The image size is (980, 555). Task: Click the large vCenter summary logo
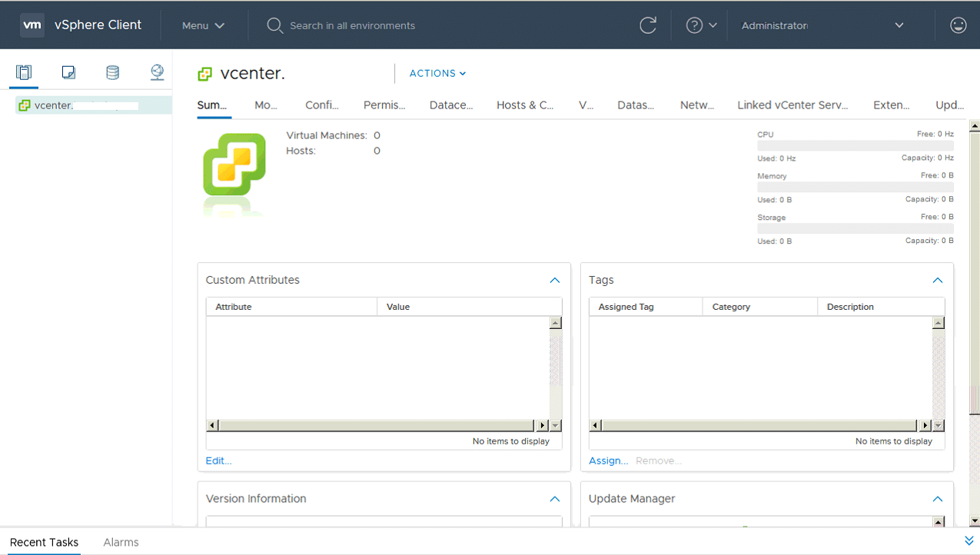point(234,165)
